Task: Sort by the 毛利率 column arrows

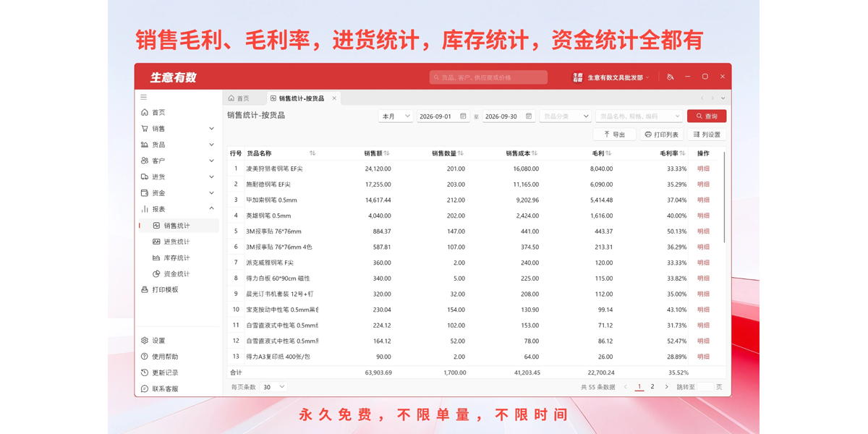Action: click(682, 153)
